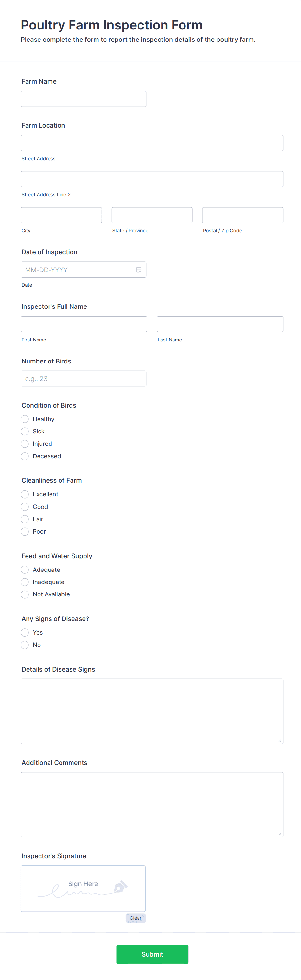Viewport: 301px width, 980px height.
Task: Click the Street Address input
Action: tap(152, 143)
